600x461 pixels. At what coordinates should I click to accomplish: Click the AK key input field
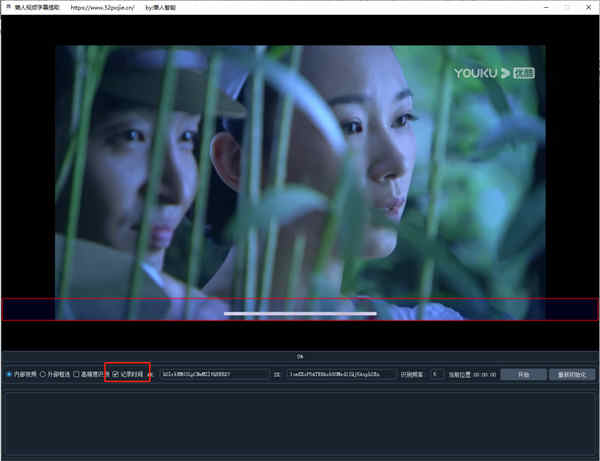(214, 374)
